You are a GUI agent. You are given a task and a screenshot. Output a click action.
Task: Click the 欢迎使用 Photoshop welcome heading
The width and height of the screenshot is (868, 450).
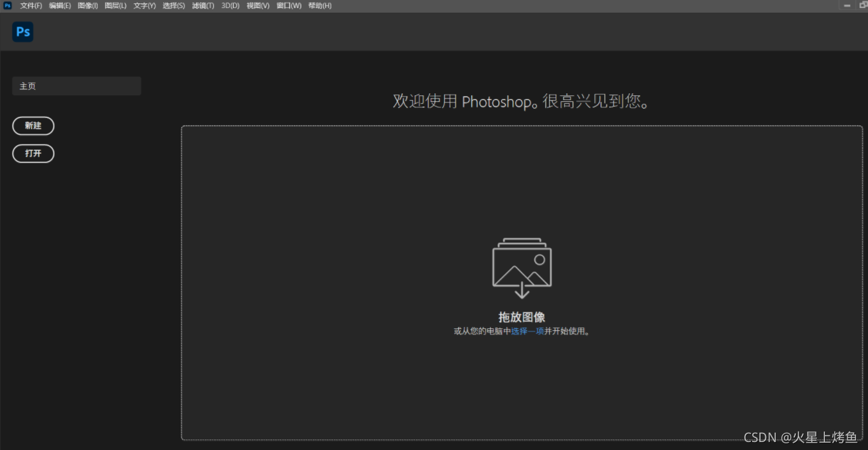521,101
